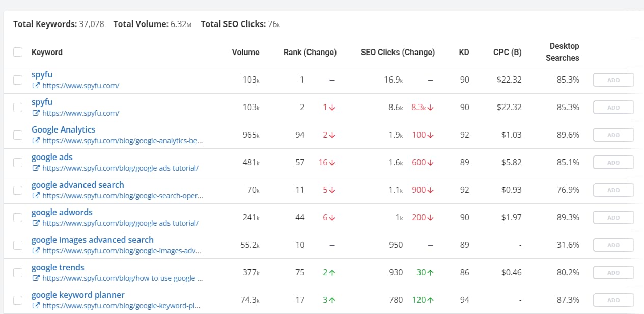The image size is (644, 314).
Task: Click external link icon beside google-images-adv... URL
Action: (x=36, y=251)
